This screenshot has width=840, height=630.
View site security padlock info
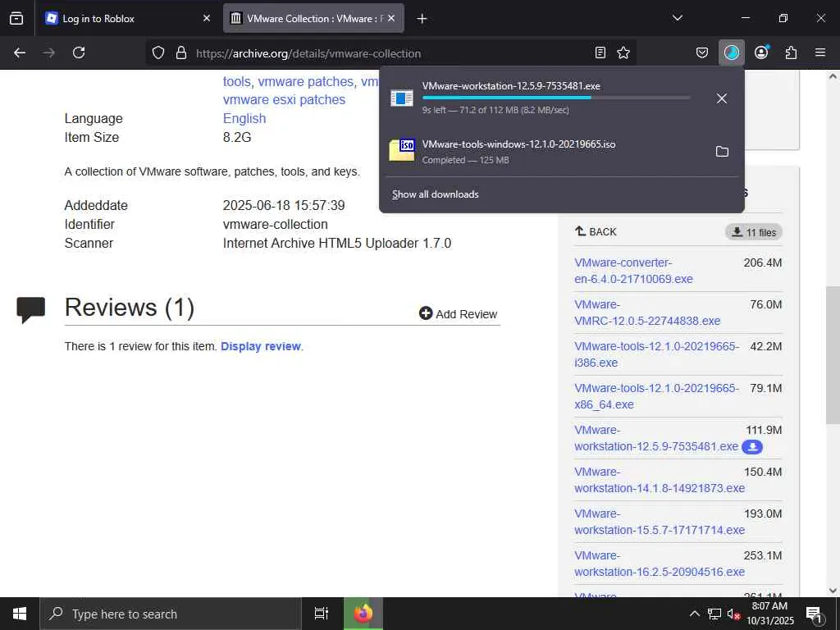click(181, 52)
